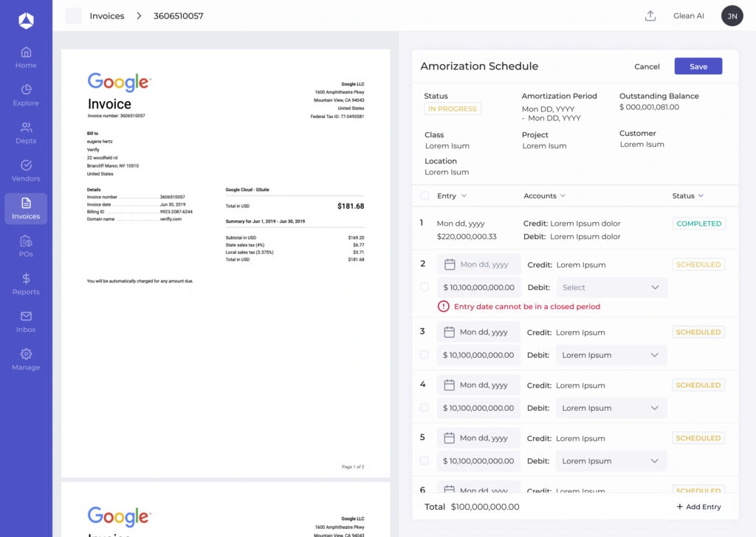Open the Explore section
This screenshot has height=537, width=756.
pyautogui.click(x=26, y=95)
